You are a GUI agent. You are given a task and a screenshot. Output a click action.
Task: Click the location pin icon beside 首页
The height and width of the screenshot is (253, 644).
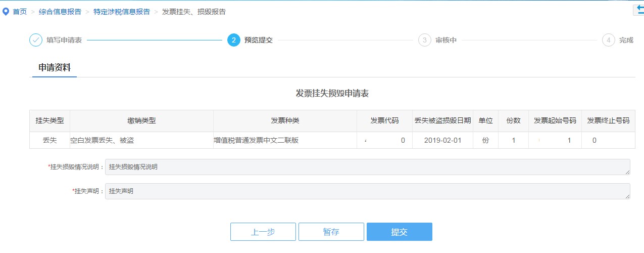[6, 12]
